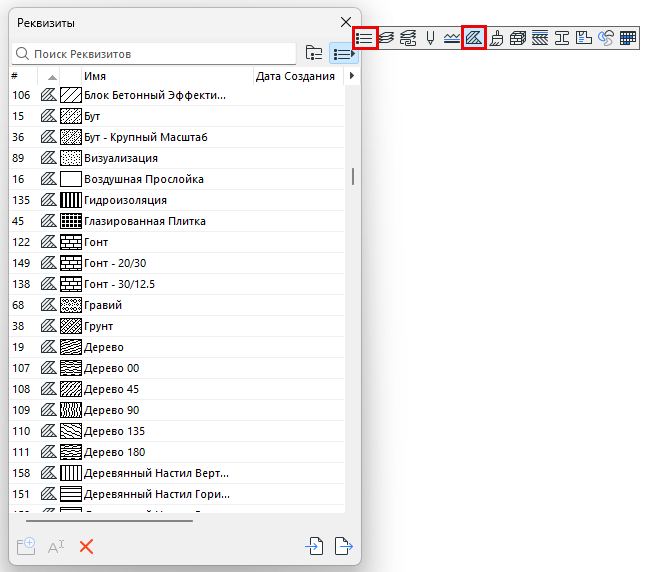Viewport: 648px width, 572px height.
Task: Select the Визуализация fill row
Action: pyautogui.click(x=177, y=158)
